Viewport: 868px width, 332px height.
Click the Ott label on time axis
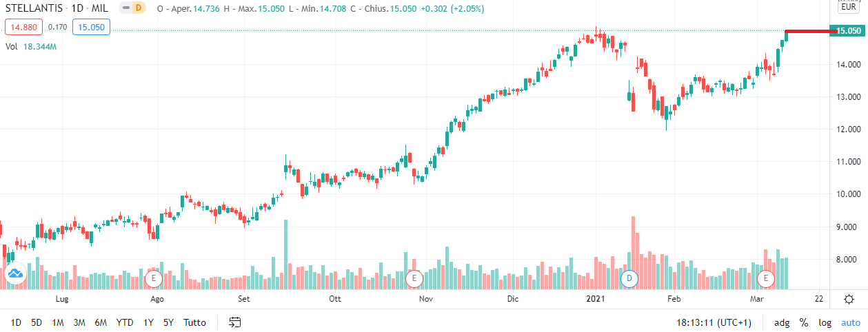[x=335, y=299]
